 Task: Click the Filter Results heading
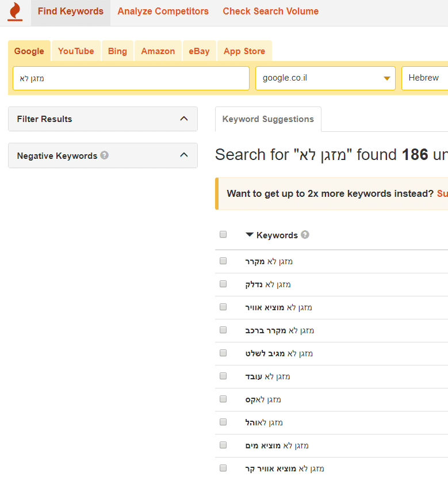click(45, 119)
